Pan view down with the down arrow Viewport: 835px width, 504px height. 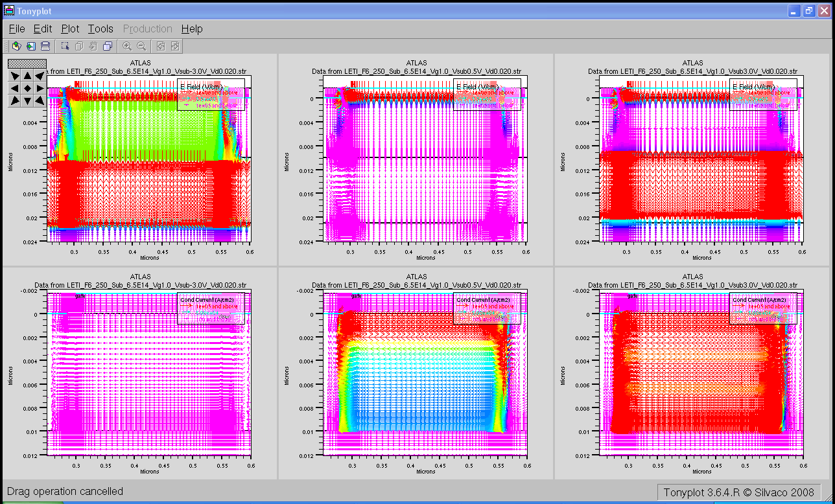(27, 100)
